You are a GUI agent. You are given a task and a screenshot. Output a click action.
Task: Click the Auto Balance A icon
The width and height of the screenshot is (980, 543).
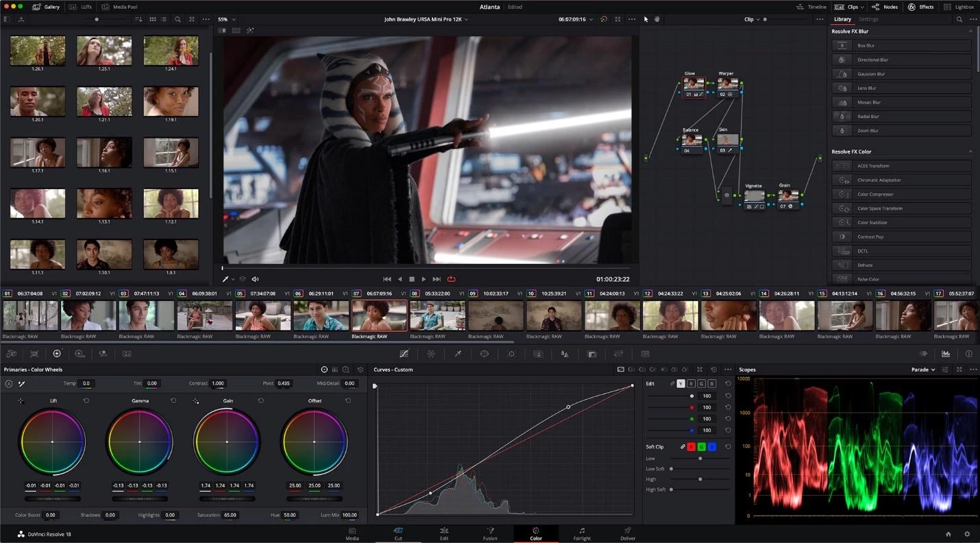[x=8, y=383]
